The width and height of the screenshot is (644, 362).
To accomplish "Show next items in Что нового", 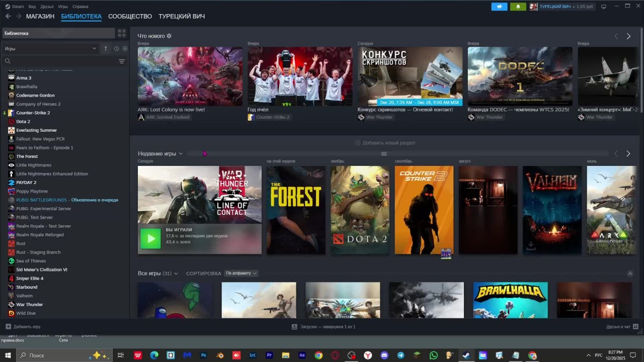I will pyautogui.click(x=628, y=36).
